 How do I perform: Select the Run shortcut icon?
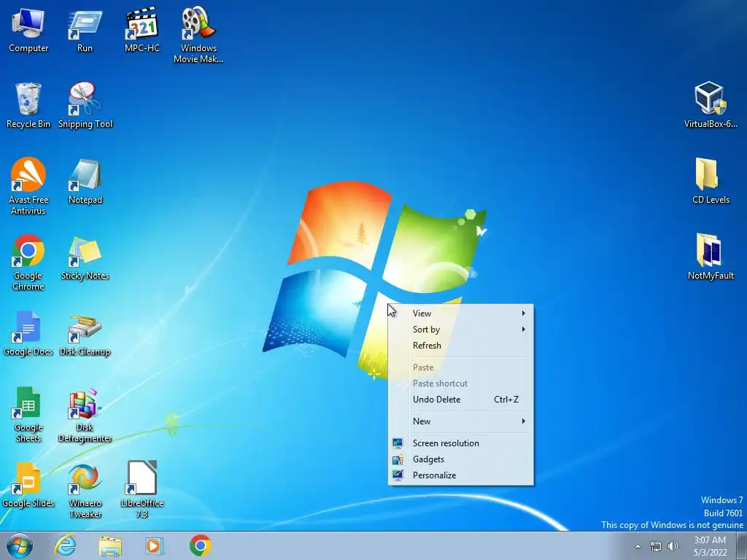click(x=85, y=31)
